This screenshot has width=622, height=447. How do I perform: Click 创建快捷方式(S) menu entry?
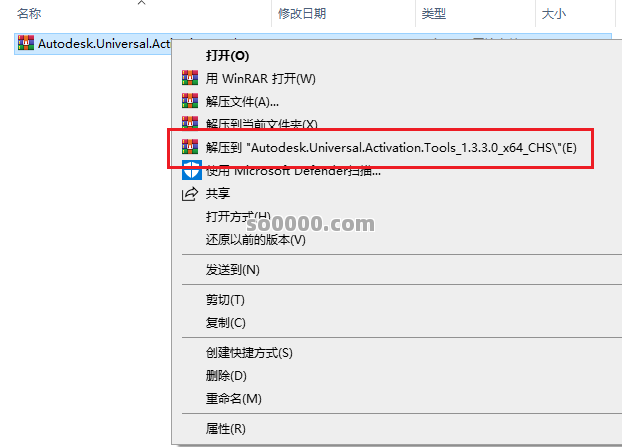249,353
